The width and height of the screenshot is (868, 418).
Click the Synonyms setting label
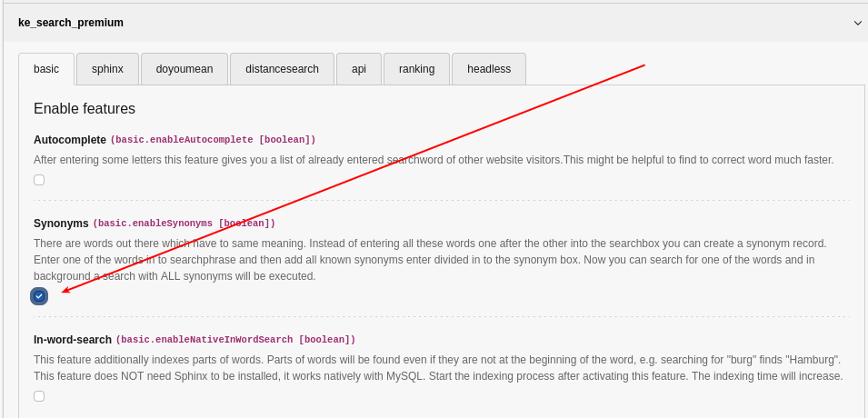click(x=61, y=224)
